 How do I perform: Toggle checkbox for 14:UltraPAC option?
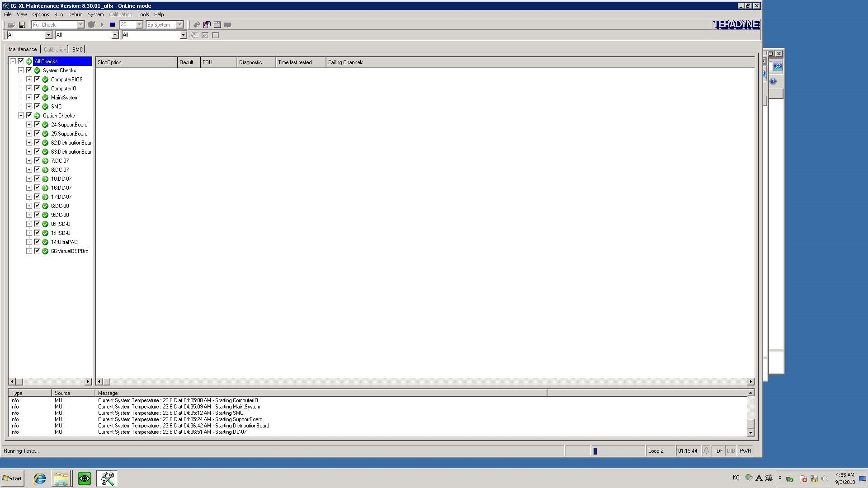coord(38,241)
